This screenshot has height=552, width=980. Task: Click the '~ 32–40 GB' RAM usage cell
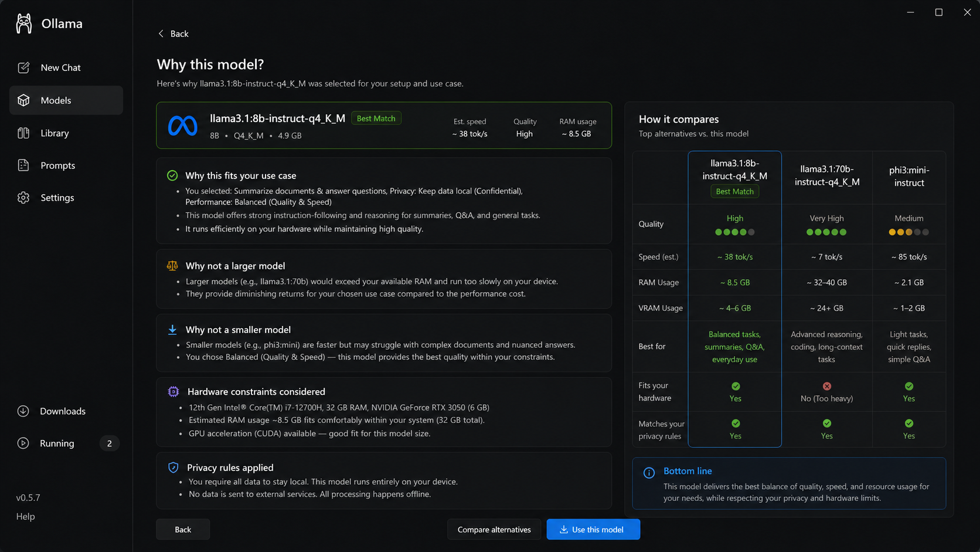[x=827, y=283]
